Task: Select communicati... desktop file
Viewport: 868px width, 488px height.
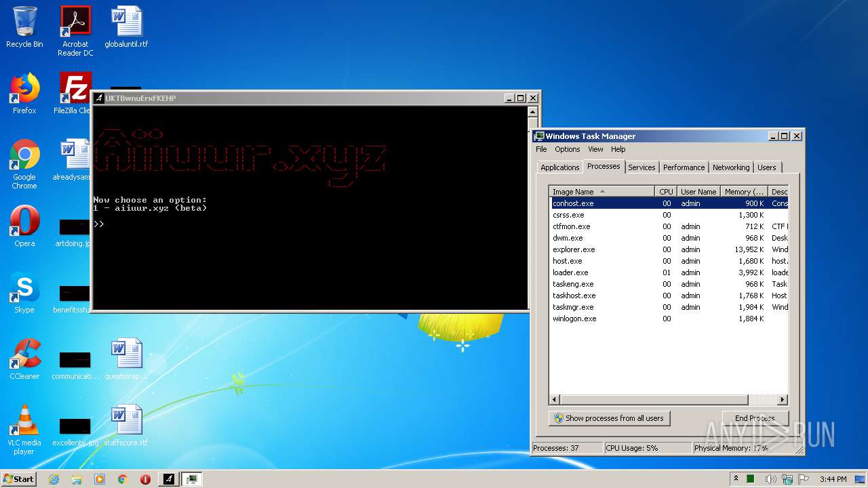Action: pyautogui.click(x=75, y=366)
